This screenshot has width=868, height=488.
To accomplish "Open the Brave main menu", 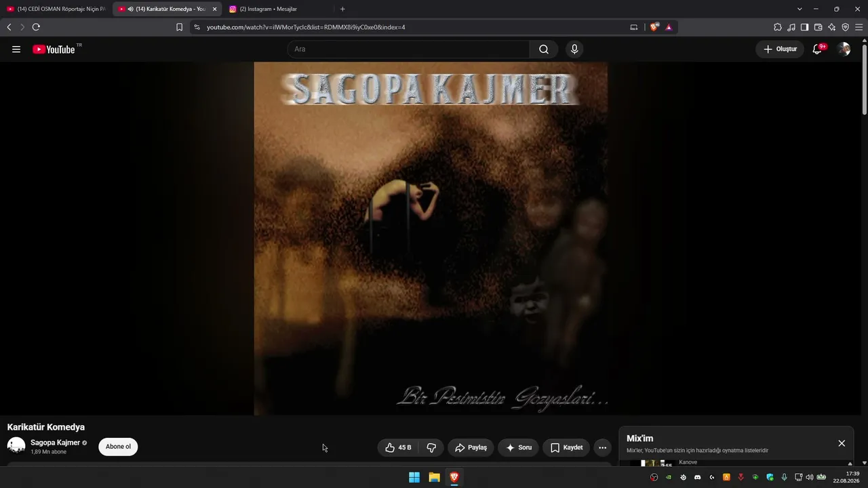I will coord(859,27).
